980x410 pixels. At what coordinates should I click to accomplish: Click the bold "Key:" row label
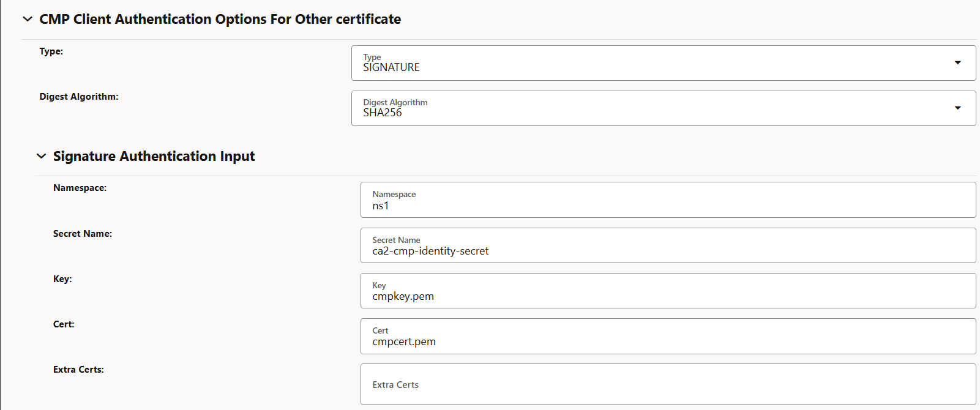[62, 279]
